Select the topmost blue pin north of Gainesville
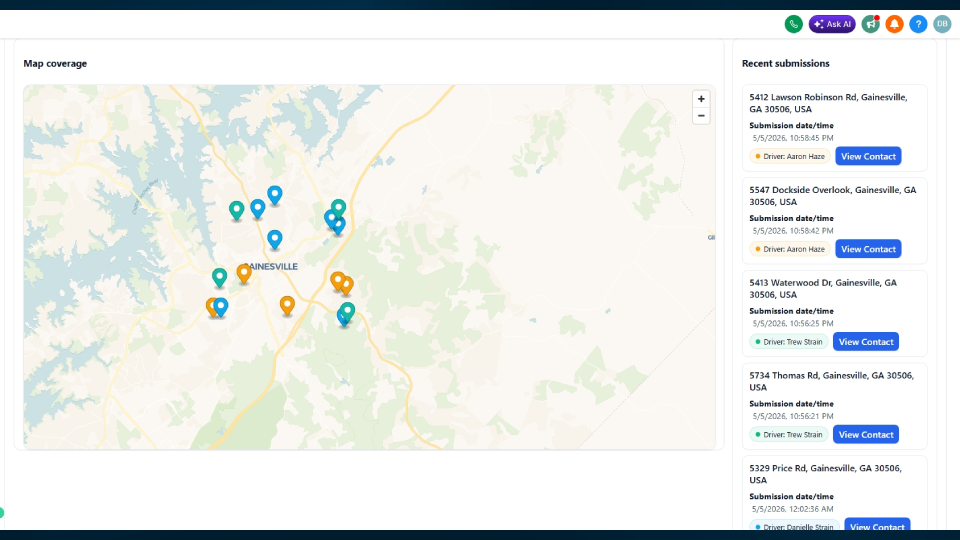The image size is (960, 540). click(275, 195)
